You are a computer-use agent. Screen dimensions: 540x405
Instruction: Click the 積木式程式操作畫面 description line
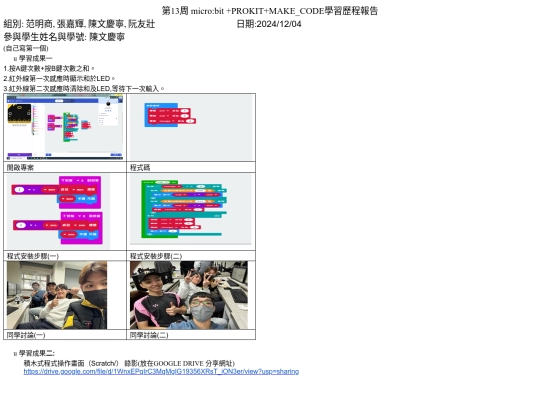pos(129,363)
